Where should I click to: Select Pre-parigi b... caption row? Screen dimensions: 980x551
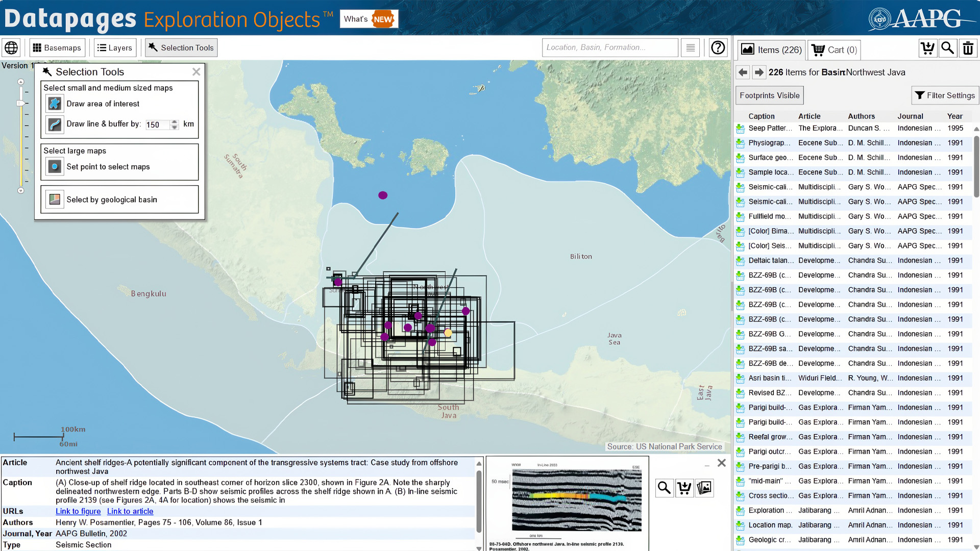[x=770, y=466]
